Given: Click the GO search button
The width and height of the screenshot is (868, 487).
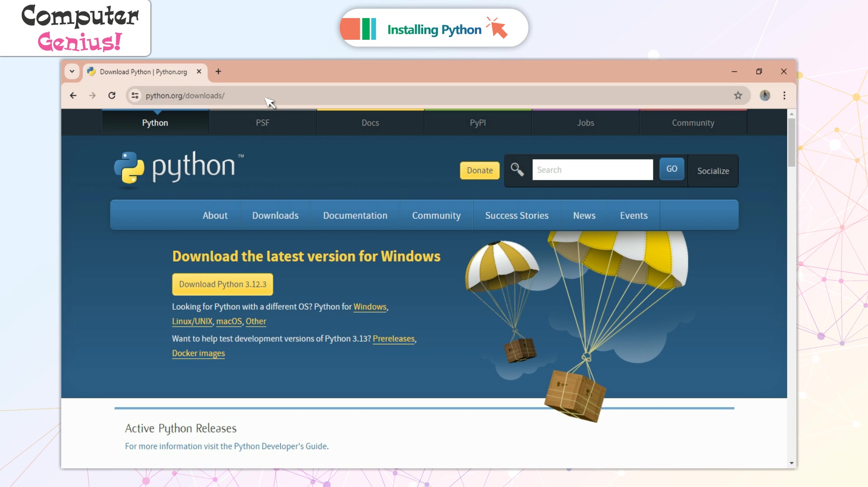Looking at the screenshot, I should (671, 169).
